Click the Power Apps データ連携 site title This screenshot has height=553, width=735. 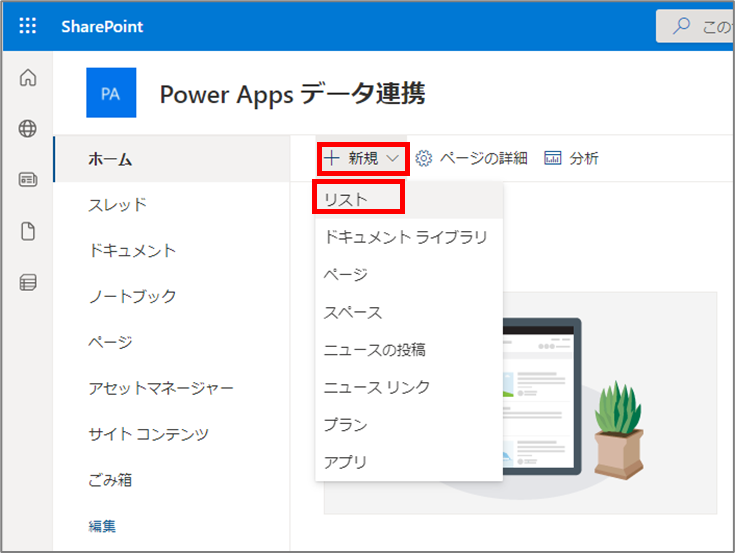tap(292, 94)
